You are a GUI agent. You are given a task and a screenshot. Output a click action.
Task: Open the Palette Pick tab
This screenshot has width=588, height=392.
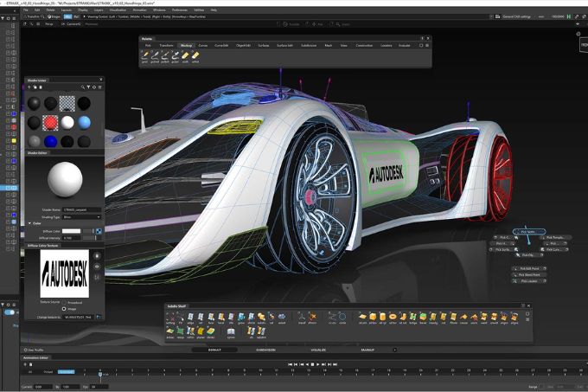pos(148,45)
